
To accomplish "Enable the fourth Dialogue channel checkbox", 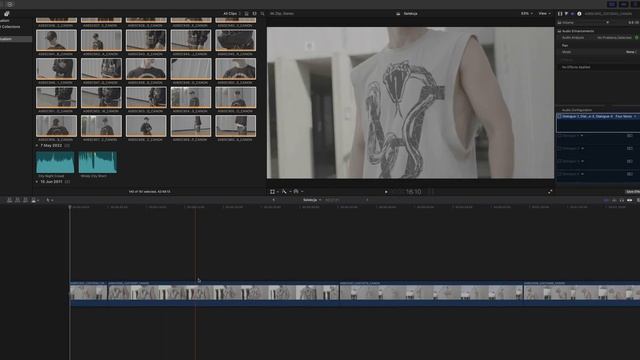I will (x=559, y=174).
